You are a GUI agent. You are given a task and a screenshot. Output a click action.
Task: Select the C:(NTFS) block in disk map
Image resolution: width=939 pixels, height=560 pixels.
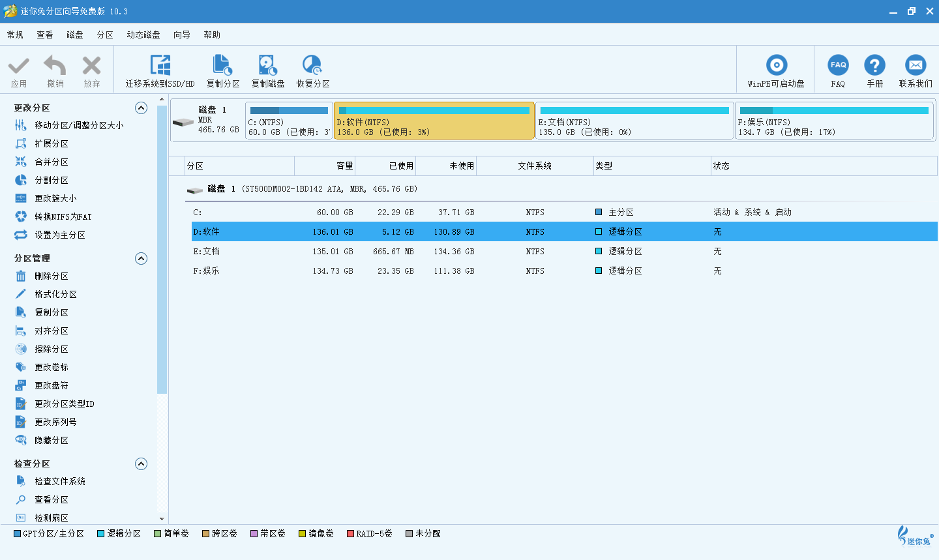click(x=289, y=121)
